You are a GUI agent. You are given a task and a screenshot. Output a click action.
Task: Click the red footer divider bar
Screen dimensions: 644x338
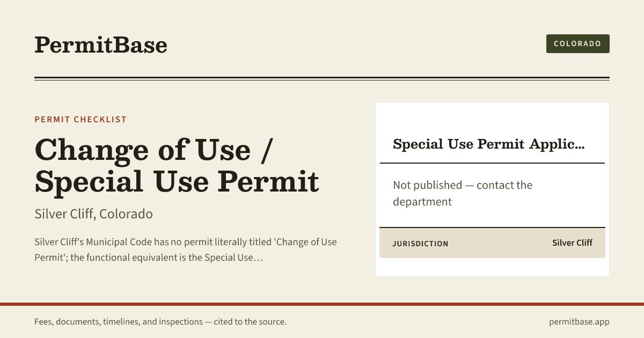[x=322, y=304]
